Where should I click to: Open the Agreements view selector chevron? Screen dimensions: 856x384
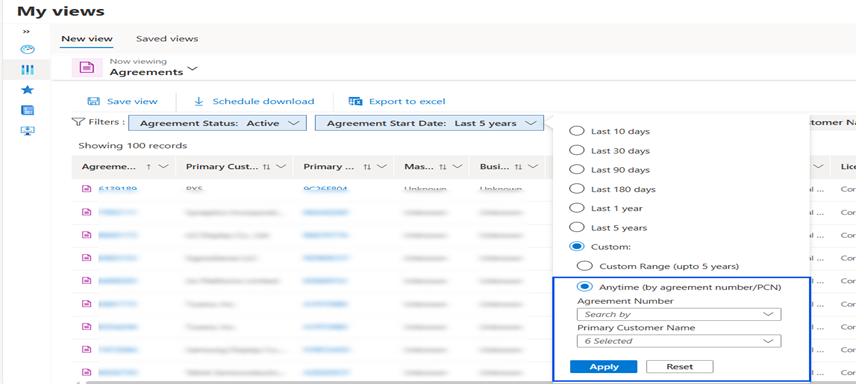tap(192, 69)
